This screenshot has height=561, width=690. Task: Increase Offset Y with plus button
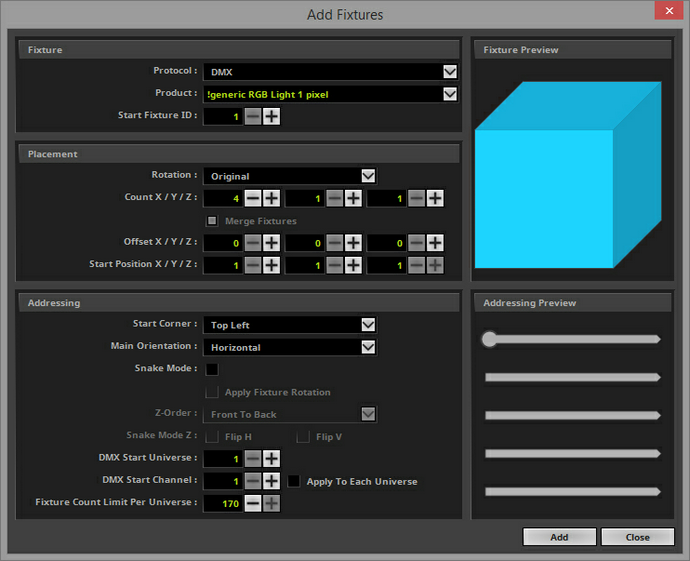(x=353, y=243)
